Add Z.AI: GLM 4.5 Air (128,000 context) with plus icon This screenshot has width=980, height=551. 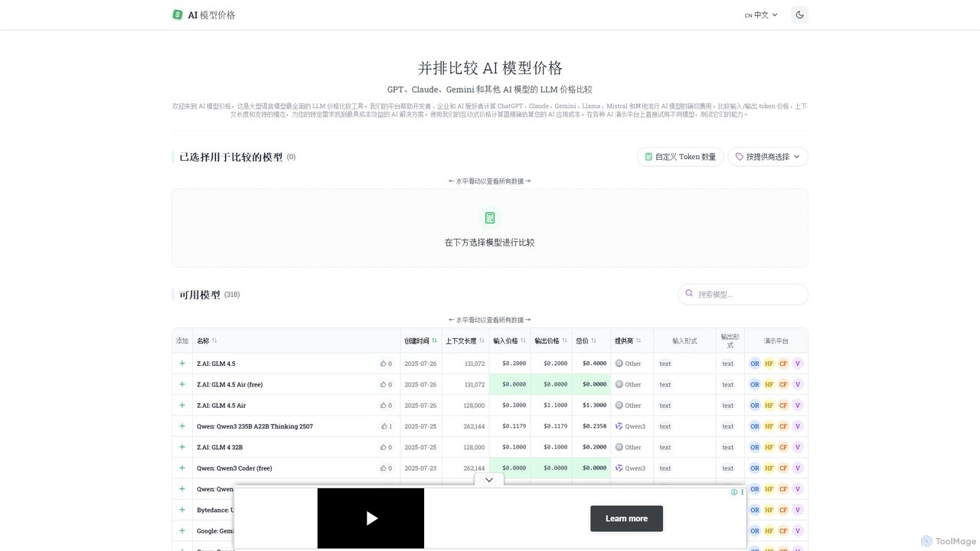(x=182, y=405)
